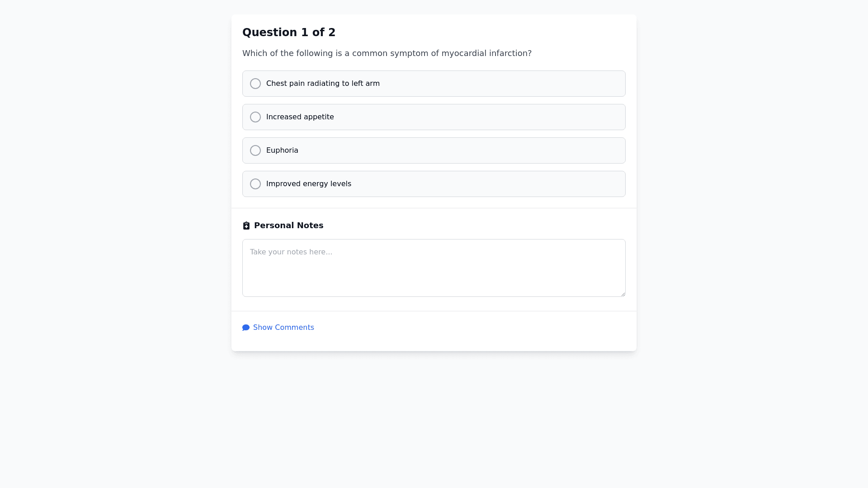The height and width of the screenshot is (488, 868).
Task: Choose the 'Increased appetite' radio circle
Action: point(255,117)
